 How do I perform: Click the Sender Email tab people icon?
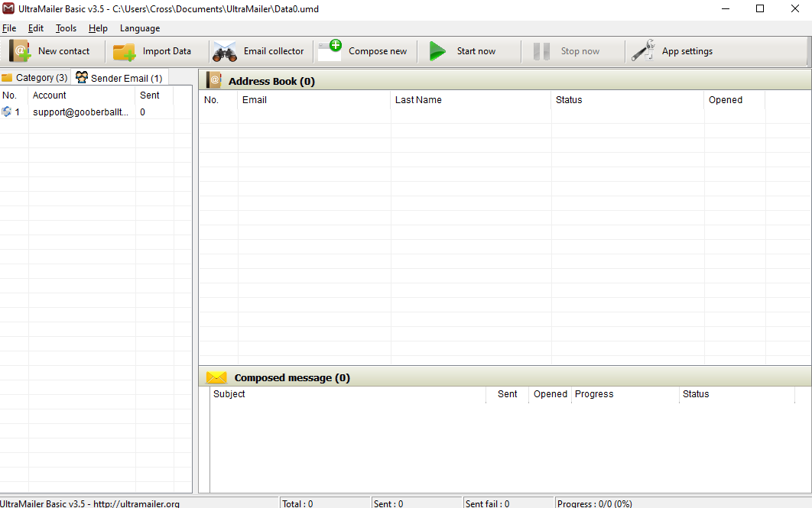click(x=82, y=77)
